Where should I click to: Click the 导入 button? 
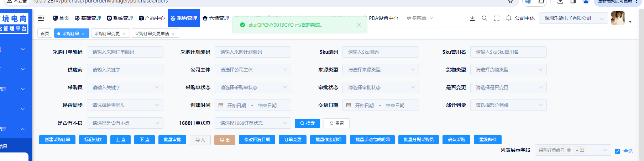(x=200, y=140)
